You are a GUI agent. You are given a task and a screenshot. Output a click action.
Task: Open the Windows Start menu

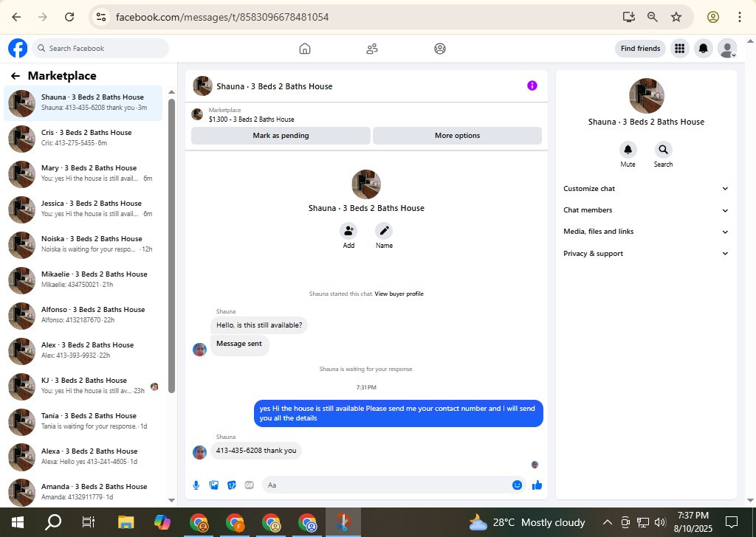(x=18, y=522)
